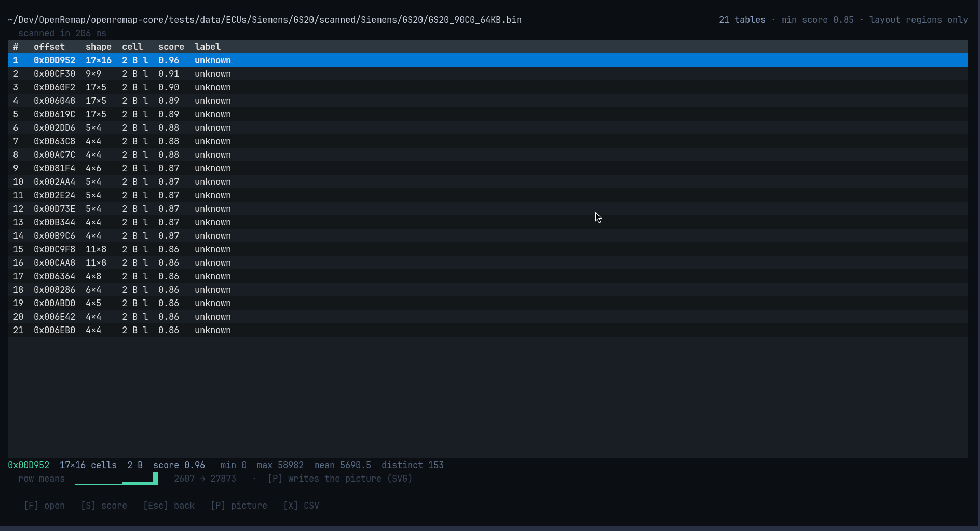980x531 pixels.
Task: Select table row with offset 0x00AC7C
Action: click(x=488, y=155)
